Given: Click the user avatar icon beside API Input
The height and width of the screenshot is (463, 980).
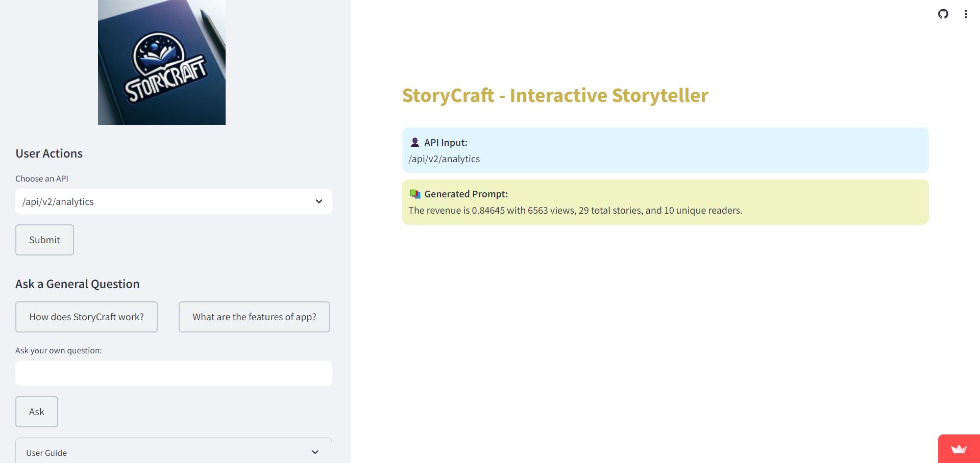Looking at the screenshot, I should pyautogui.click(x=415, y=142).
